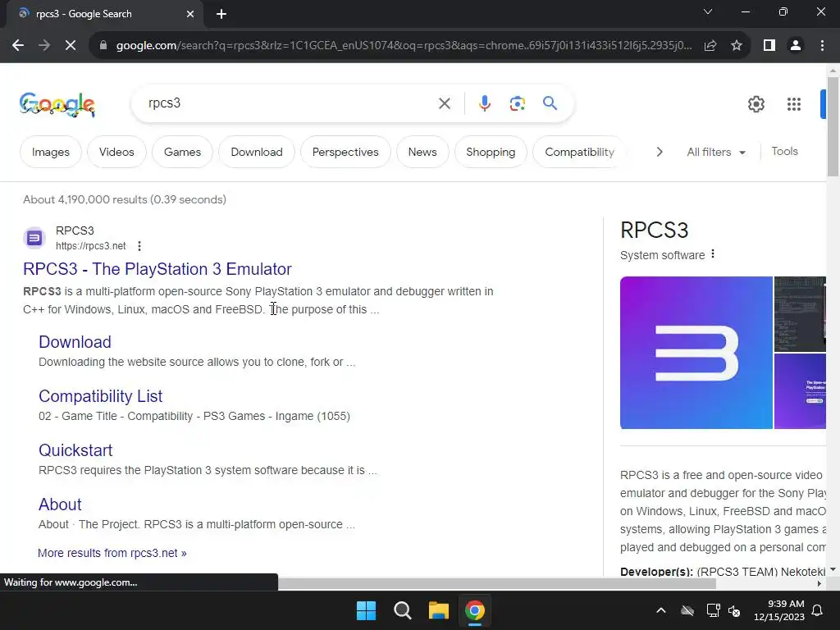840x630 pixels.
Task: Click the vertical page scrollbar
Action: (x=833, y=126)
